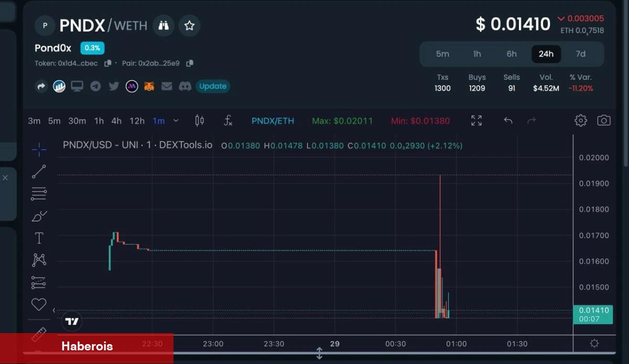Select the text annotation tool
This screenshot has width=629, height=364.
tap(39, 238)
